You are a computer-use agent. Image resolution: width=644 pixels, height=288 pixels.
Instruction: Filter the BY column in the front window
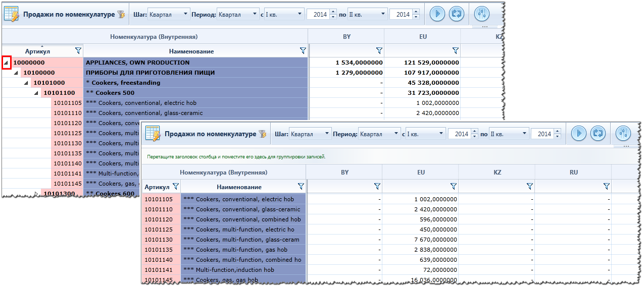(377, 186)
